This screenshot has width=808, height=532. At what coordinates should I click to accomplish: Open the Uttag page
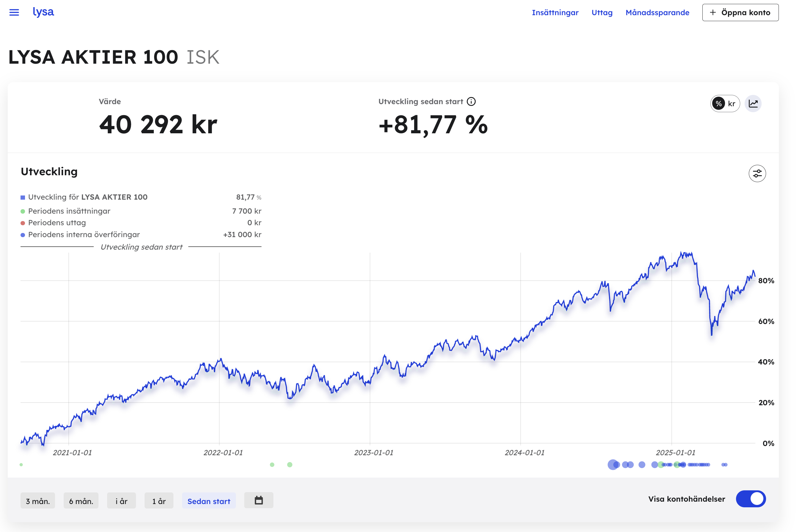[x=602, y=12]
